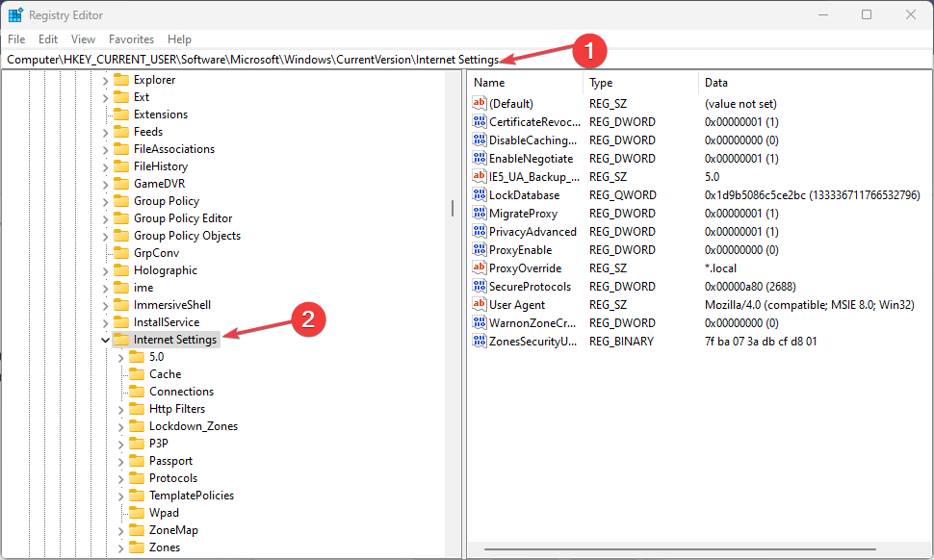Click the SecureProtocols data '0x00000a80 (2688)'

pos(750,286)
